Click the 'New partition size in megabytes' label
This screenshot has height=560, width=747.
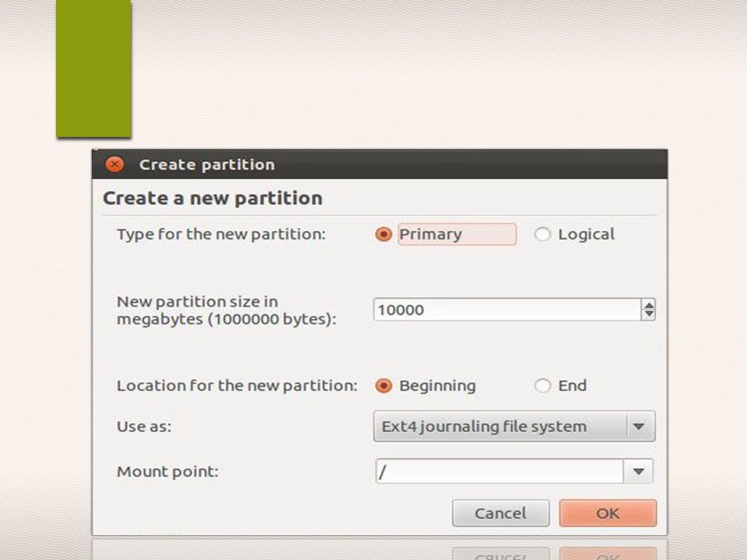click(226, 310)
